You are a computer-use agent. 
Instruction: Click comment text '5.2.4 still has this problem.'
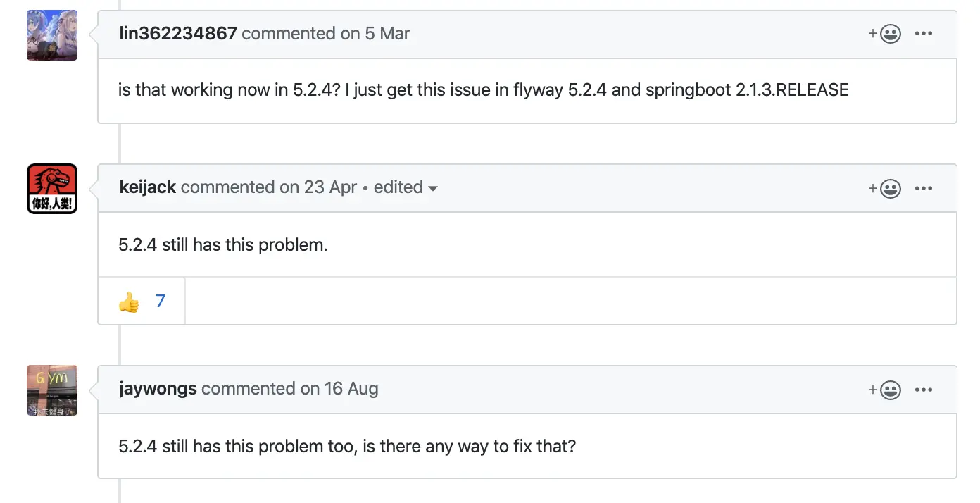(223, 244)
